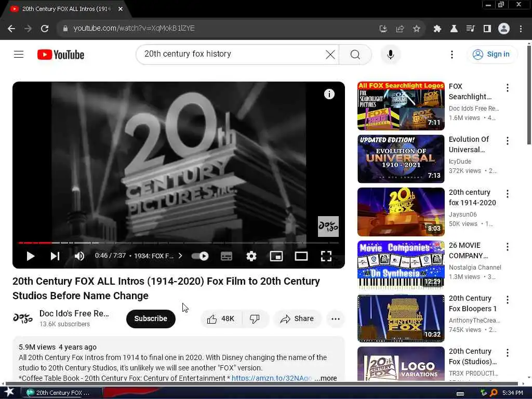The height and width of the screenshot is (399, 532).
Task: Open FOX Searchlight logos thumbnail
Action: (x=401, y=106)
